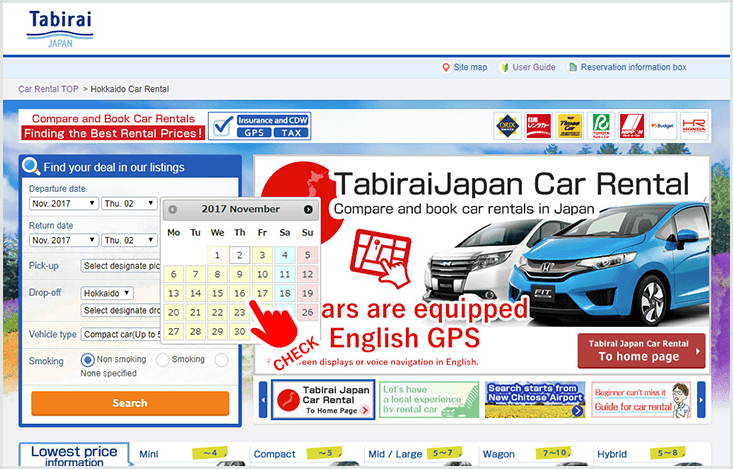This screenshot has width=733, height=469.
Task: Select the Compact car class tab
Action: [306, 454]
